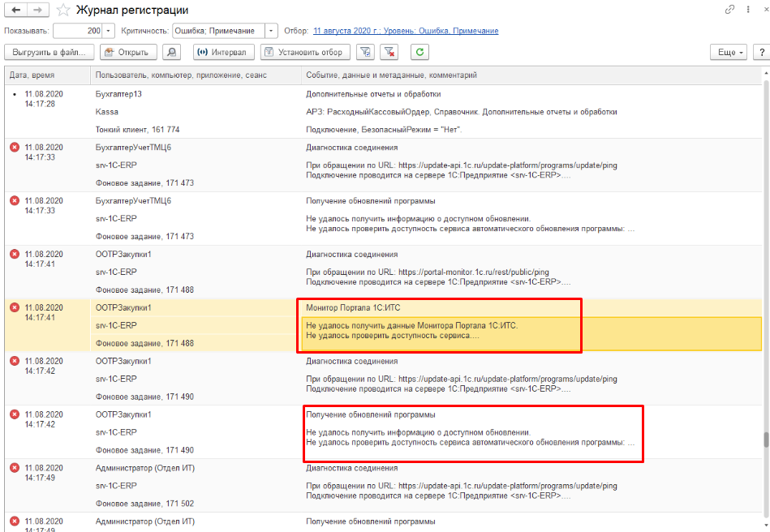Clear filter with the red-cross funnel icon
The image size is (770, 532).
389,52
